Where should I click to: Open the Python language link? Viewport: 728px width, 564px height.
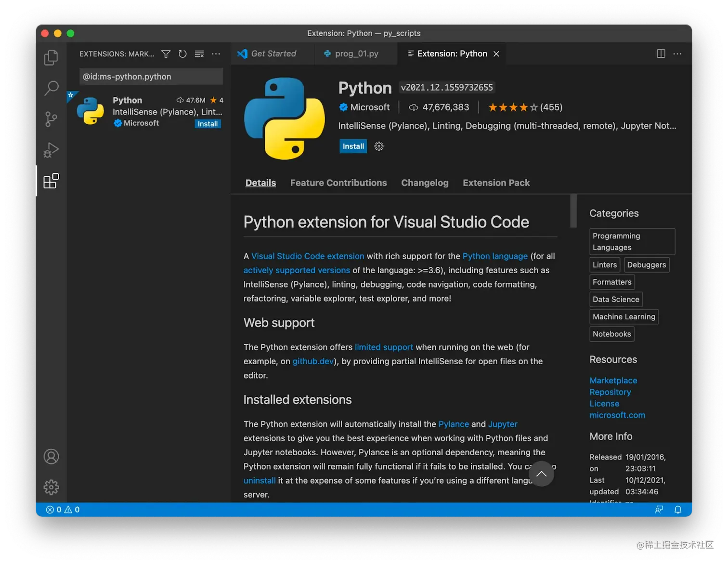pos(495,256)
